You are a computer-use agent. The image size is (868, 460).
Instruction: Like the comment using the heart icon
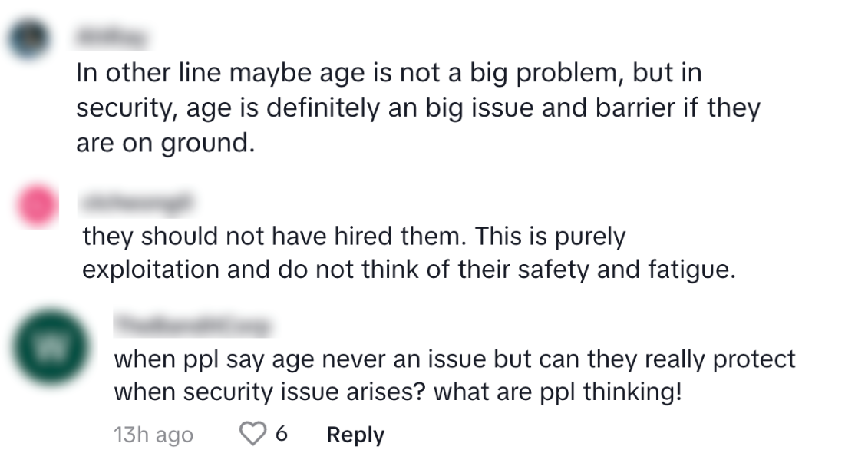click(252, 435)
